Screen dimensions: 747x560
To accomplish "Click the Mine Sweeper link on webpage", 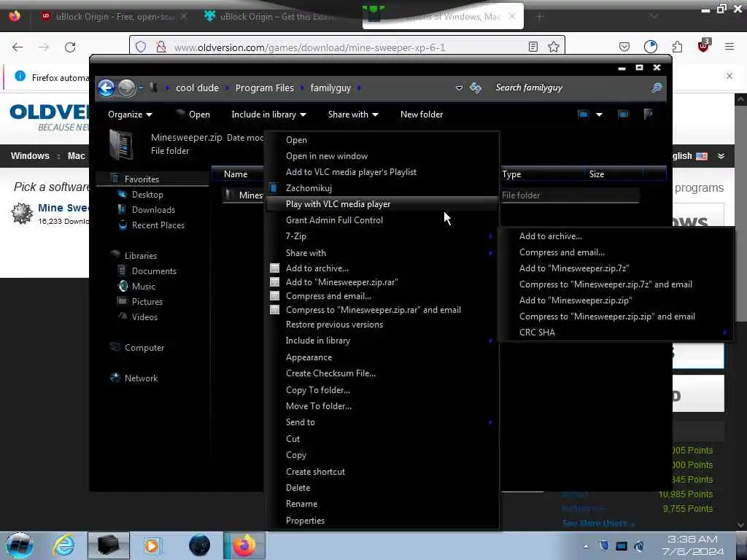I will coord(63,208).
